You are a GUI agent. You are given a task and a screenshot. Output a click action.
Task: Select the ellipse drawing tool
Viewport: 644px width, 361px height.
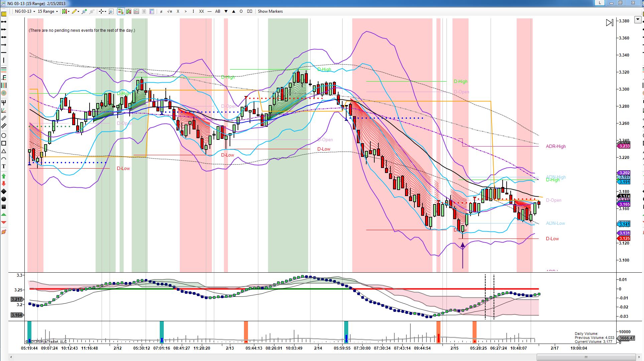tap(4, 136)
